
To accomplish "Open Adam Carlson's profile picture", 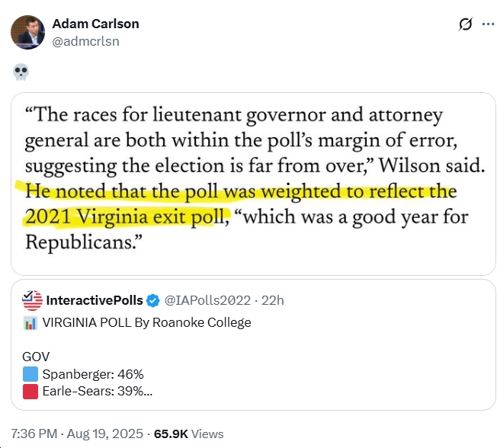I will coord(27,32).
